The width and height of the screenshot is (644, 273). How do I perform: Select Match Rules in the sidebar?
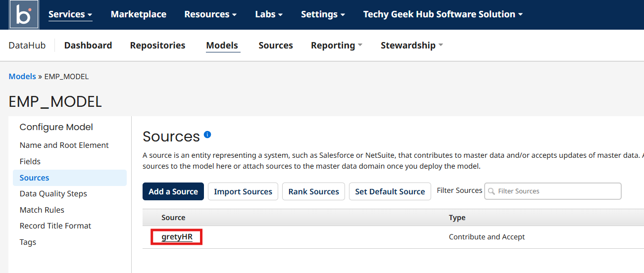(x=42, y=210)
